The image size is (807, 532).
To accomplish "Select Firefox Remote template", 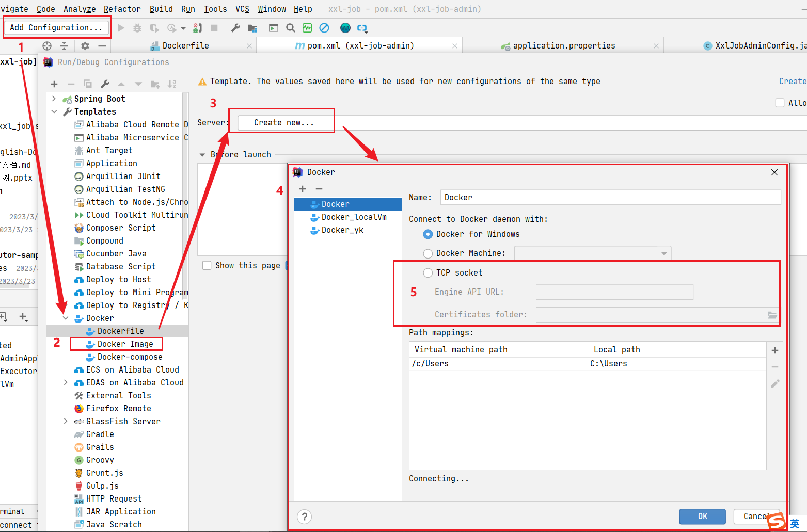I will [118, 409].
